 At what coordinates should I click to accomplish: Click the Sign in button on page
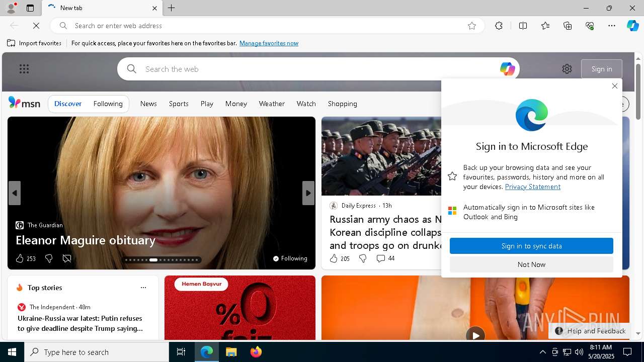pyautogui.click(x=602, y=69)
